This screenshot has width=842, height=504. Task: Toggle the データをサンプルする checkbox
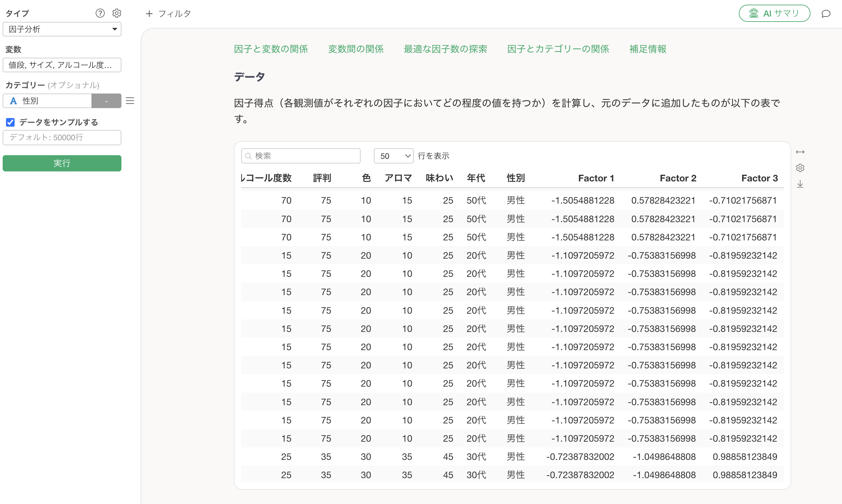point(10,122)
